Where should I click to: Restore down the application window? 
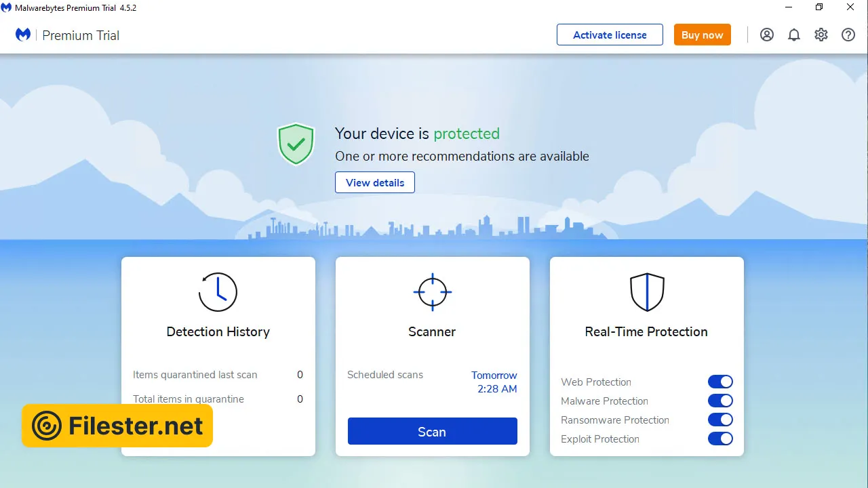[819, 7]
